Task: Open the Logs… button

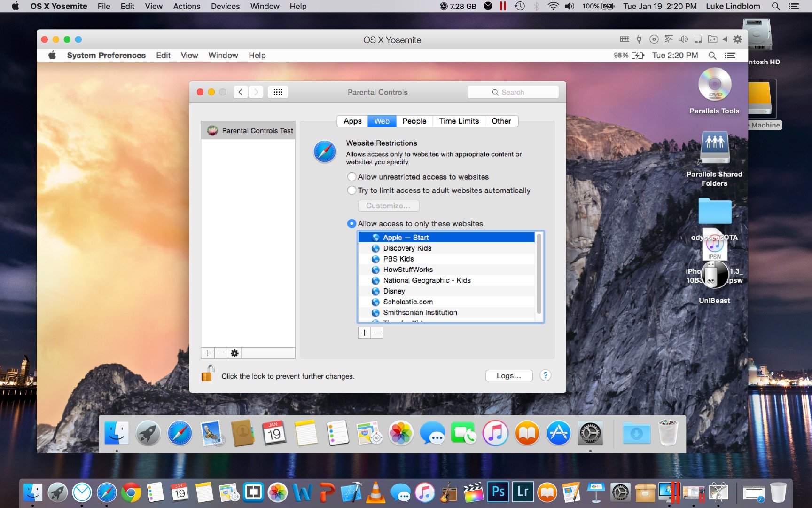Action: (509, 376)
